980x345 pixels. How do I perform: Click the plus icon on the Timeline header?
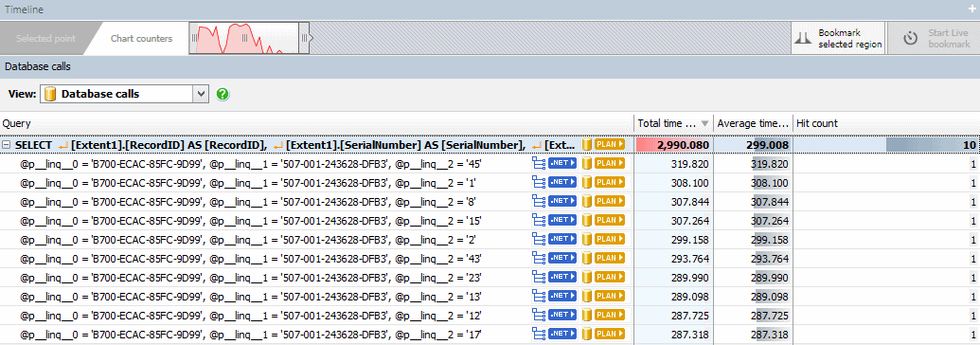tap(971, 9)
